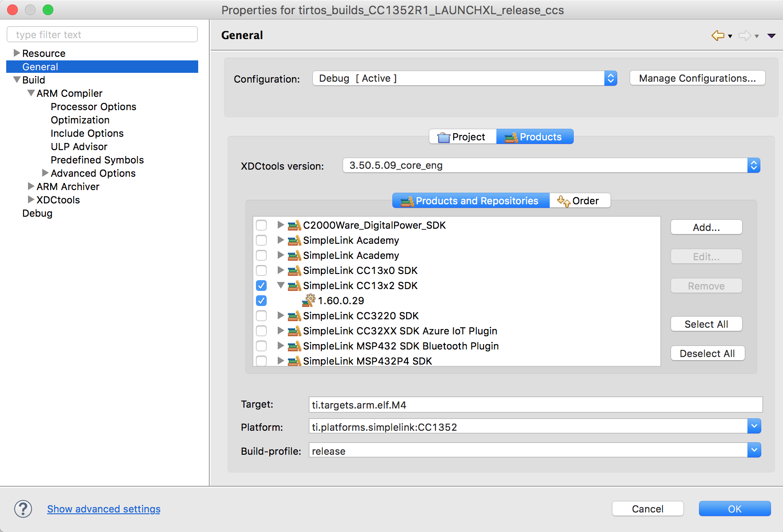The height and width of the screenshot is (532, 783).
Task: Click the Build-profile combo text field
Action: click(528, 451)
